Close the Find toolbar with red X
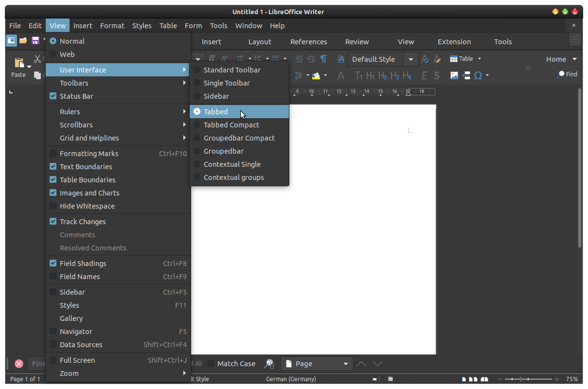The image size is (588, 389). (x=19, y=364)
